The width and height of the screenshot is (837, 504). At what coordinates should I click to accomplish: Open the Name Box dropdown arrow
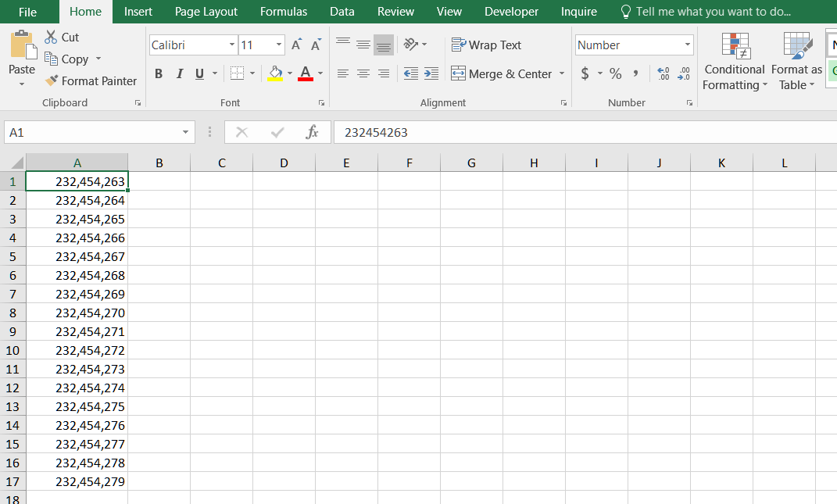pos(185,133)
